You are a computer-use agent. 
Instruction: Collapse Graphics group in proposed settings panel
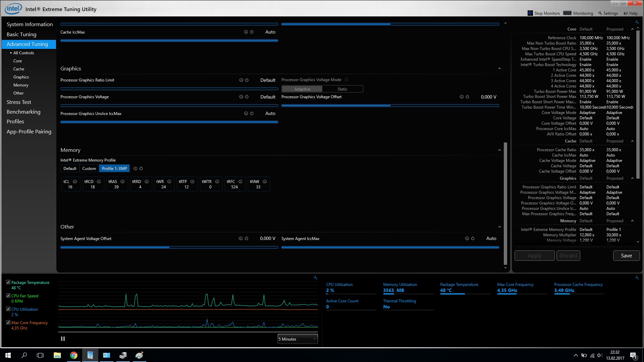click(632, 178)
